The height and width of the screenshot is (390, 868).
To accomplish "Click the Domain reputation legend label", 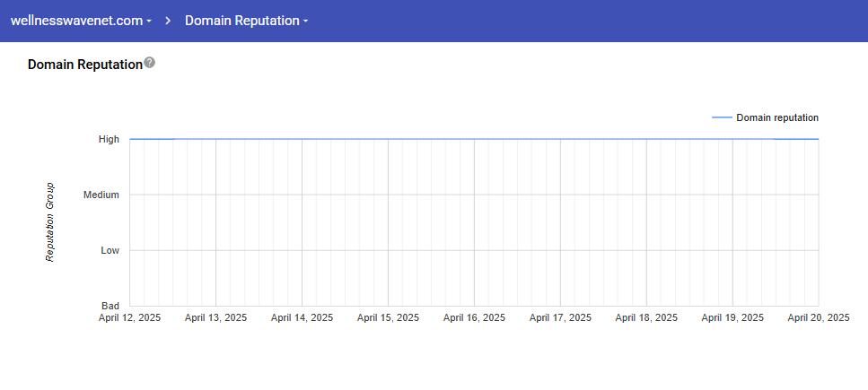I will coord(776,117).
